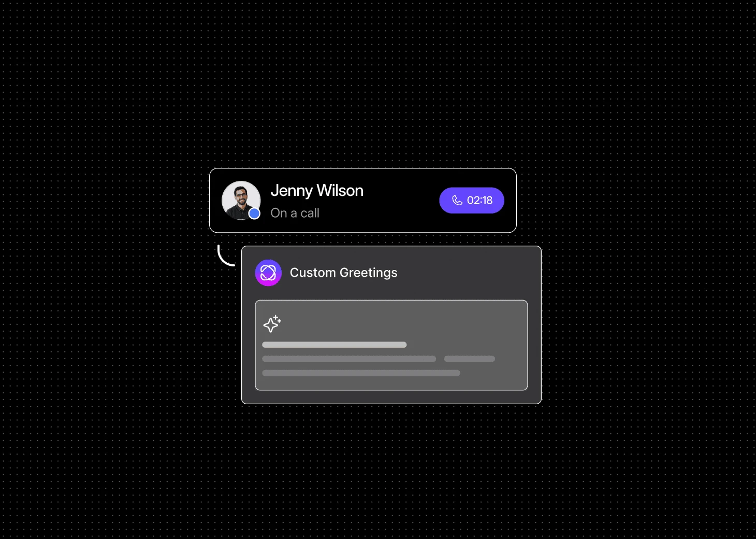Click the phone icon in call timer
The height and width of the screenshot is (539, 756).
[x=457, y=201]
